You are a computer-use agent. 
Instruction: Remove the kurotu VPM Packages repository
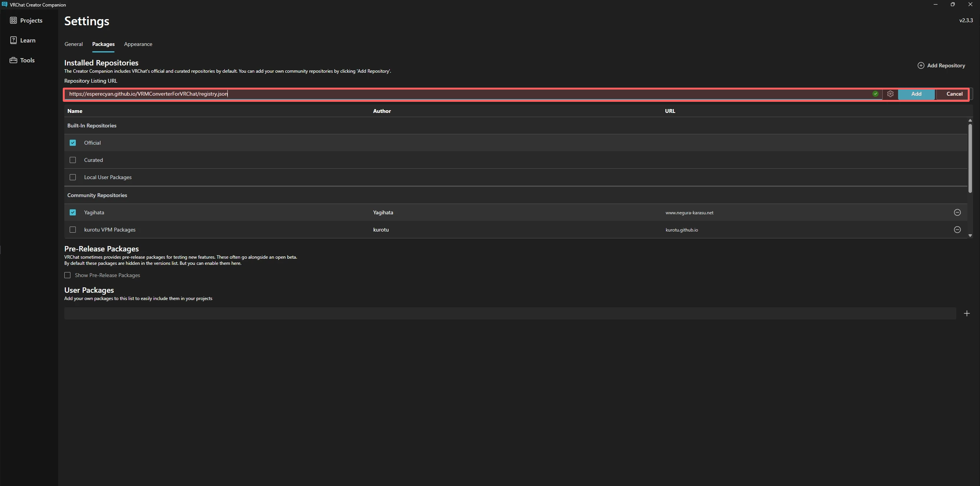tap(957, 230)
